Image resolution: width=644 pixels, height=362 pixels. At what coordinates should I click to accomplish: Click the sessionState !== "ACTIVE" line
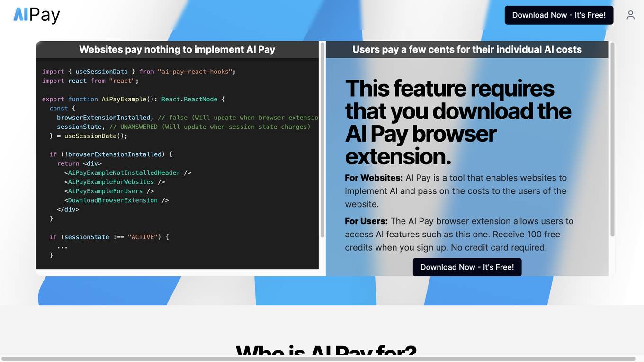click(109, 237)
